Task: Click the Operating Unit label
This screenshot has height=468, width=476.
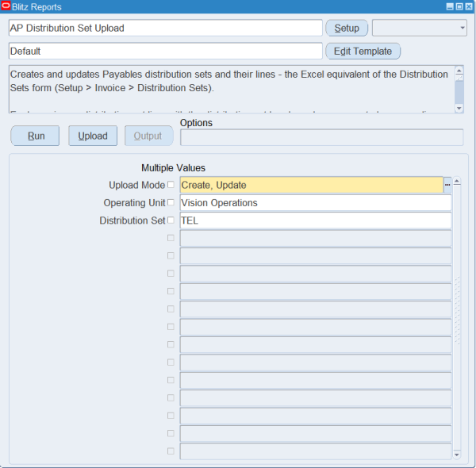Action: pyautogui.click(x=135, y=203)
